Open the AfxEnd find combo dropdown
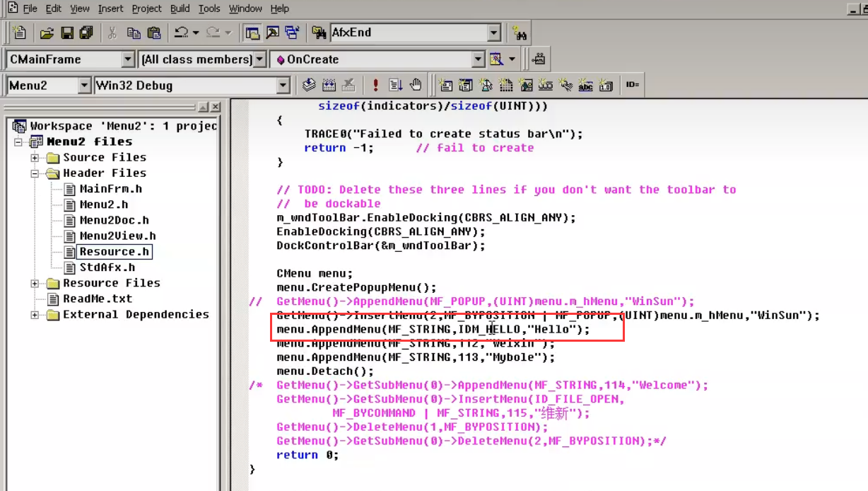Screen dimensions: 868x491 494,33
